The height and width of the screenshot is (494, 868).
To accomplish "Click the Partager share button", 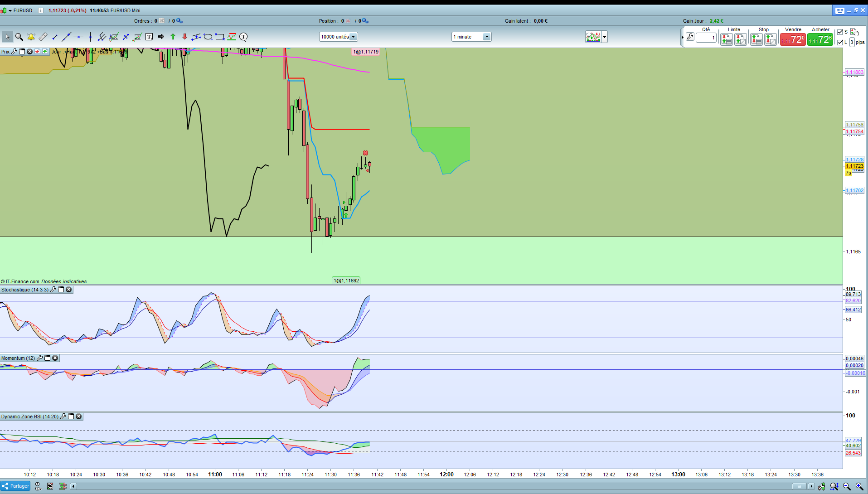I will pos(16,486).
